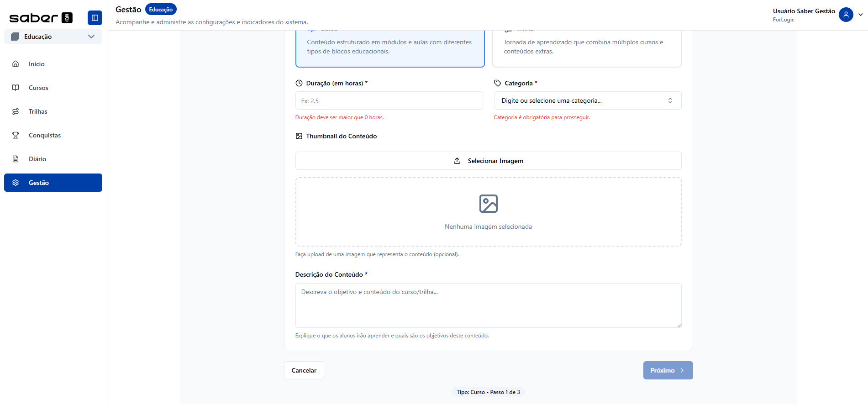Toggle the sidebar collapse button
This screenshot has height=405, width=868.
[95, 18]
